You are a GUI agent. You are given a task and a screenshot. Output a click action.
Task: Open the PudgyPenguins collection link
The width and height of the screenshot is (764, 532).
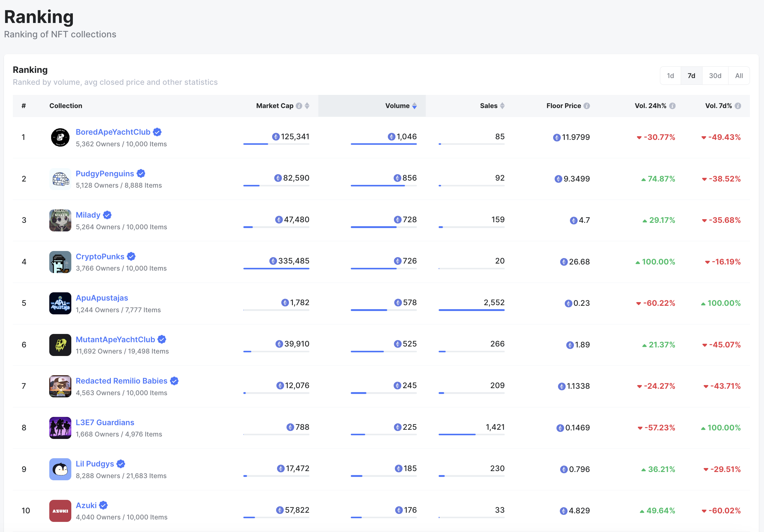[x=105, y=174]
